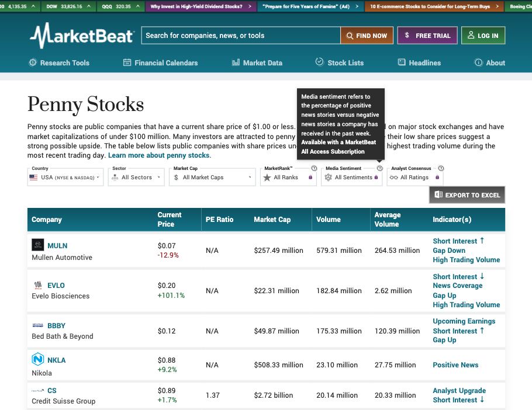532x410 pixels.
Task: Click the Media Sentiment help question icon
Action: (x=379, y=168)
